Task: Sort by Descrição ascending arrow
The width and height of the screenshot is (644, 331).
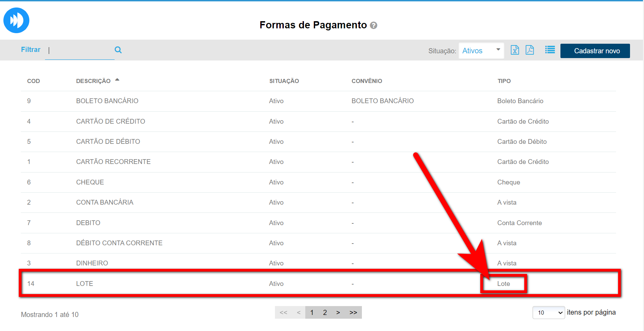Action: (117, 80)
